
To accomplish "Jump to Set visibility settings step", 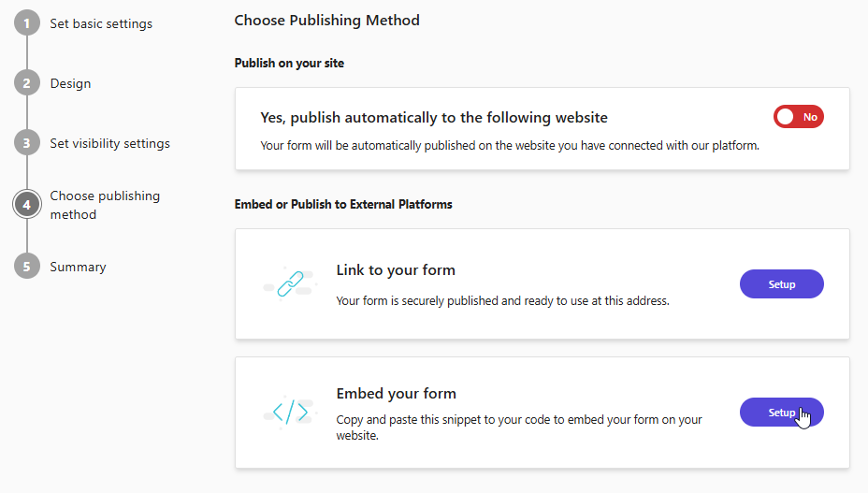I will [109, 143].
